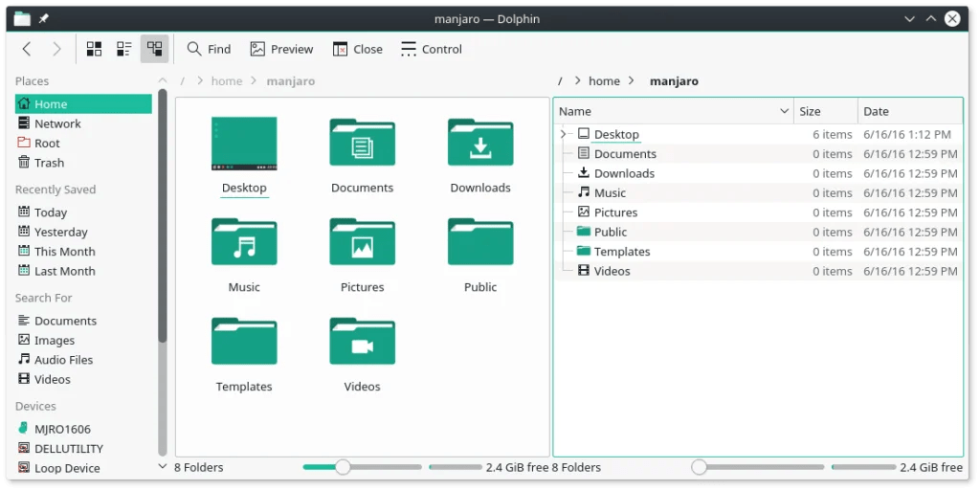Image resolution: width=980 pixels, height=491 pixels.
Task: Switch to Compact view mode
Action: click(124, 49)
